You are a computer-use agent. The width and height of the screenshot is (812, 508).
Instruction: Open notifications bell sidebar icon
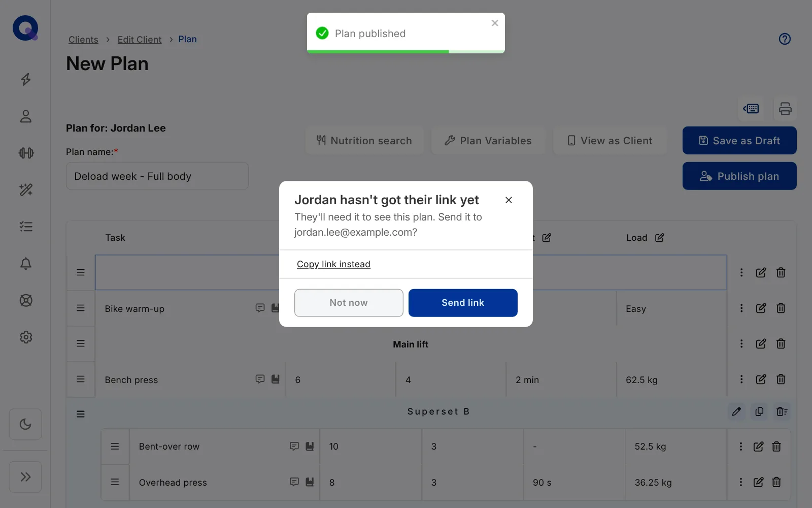click(26, 264)
